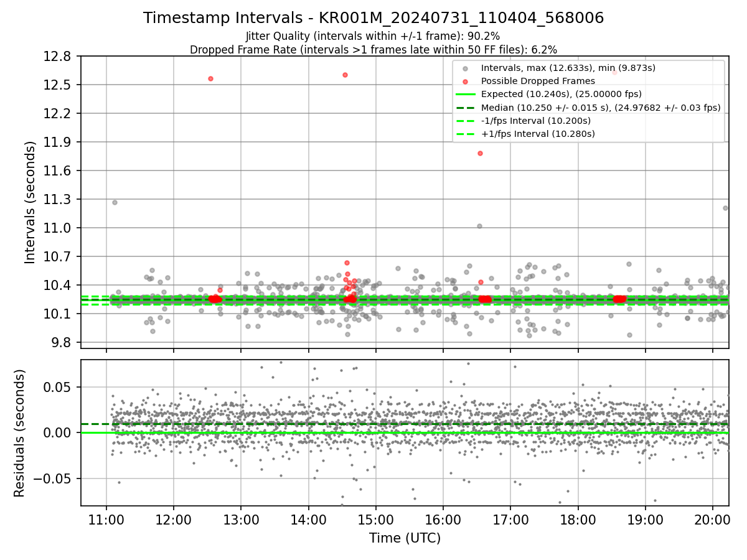Click the '15:00' x-axis tick label
Viewport: 747px width, 560px height.
pyautogui.click(x=375, y=519)
